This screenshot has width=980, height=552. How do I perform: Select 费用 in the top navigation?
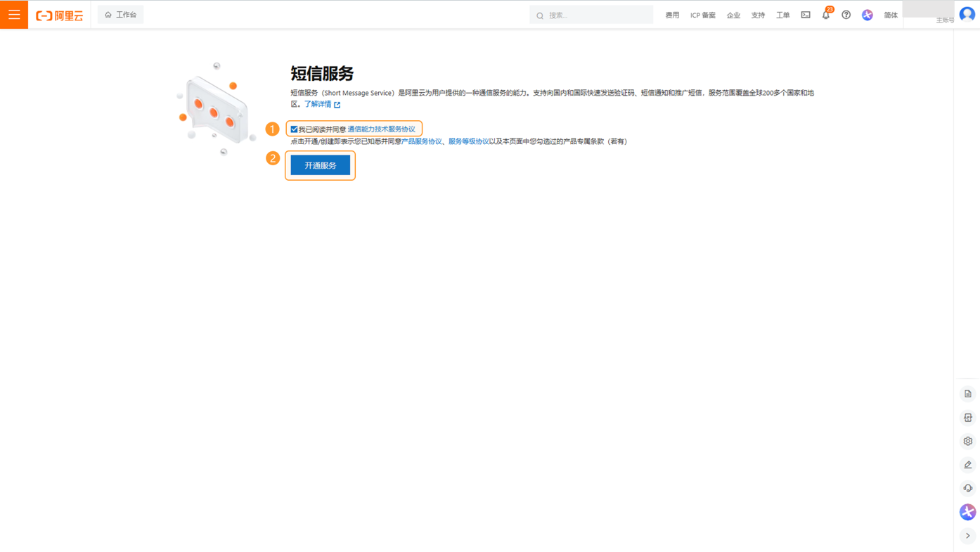click(x=671, y=13)
